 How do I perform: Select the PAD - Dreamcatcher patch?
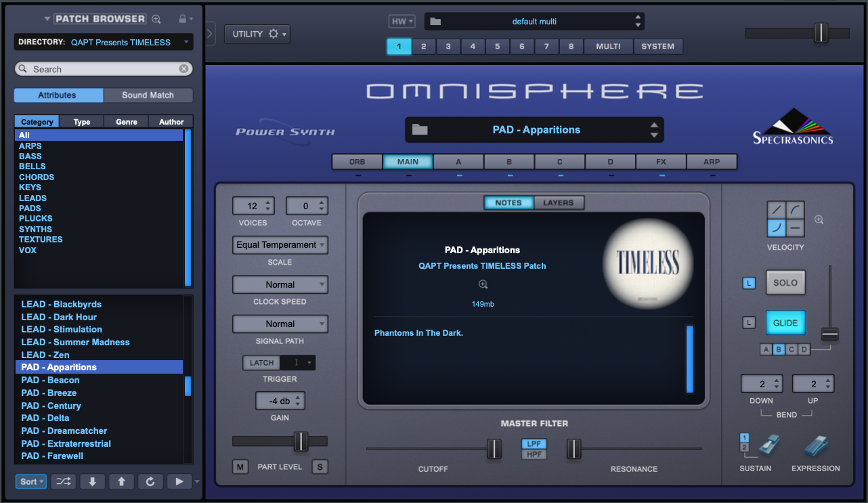[x=99, y=431]
